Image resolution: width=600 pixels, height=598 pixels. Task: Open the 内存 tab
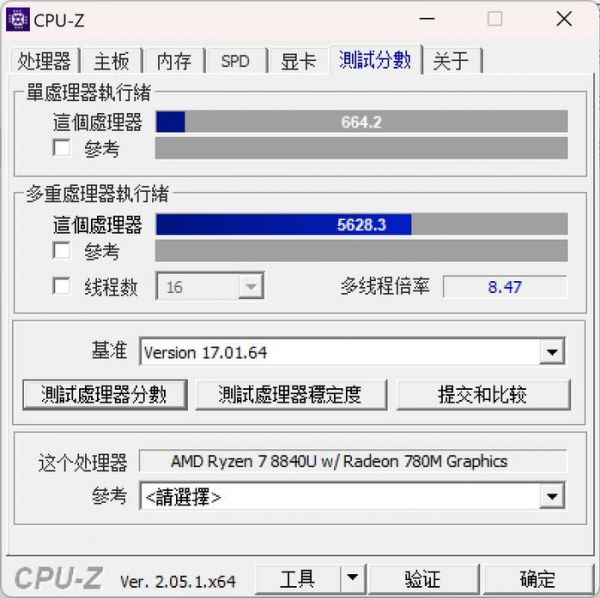[x=174, y=61]
